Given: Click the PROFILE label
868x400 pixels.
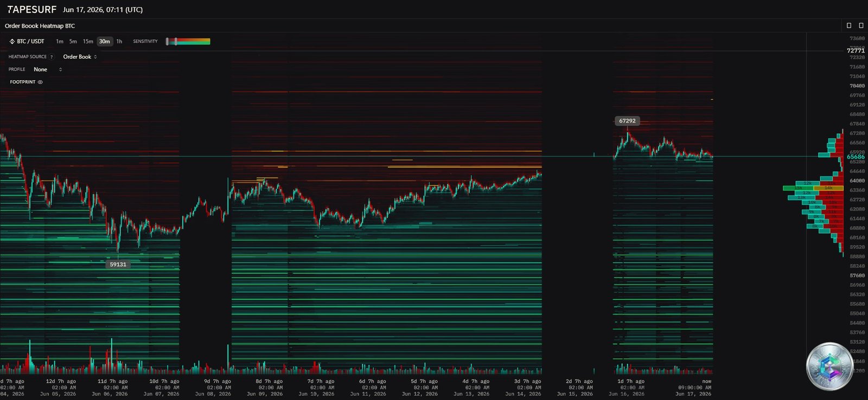Looking at the screenshot, I should point(17,69).
